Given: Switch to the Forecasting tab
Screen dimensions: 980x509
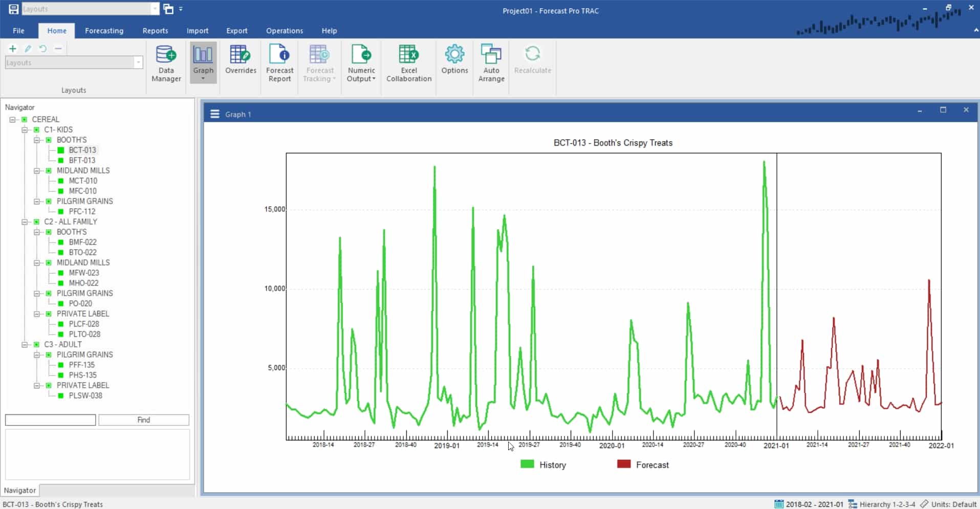Looking at the screenshot, I should click(x=104, y=31).
